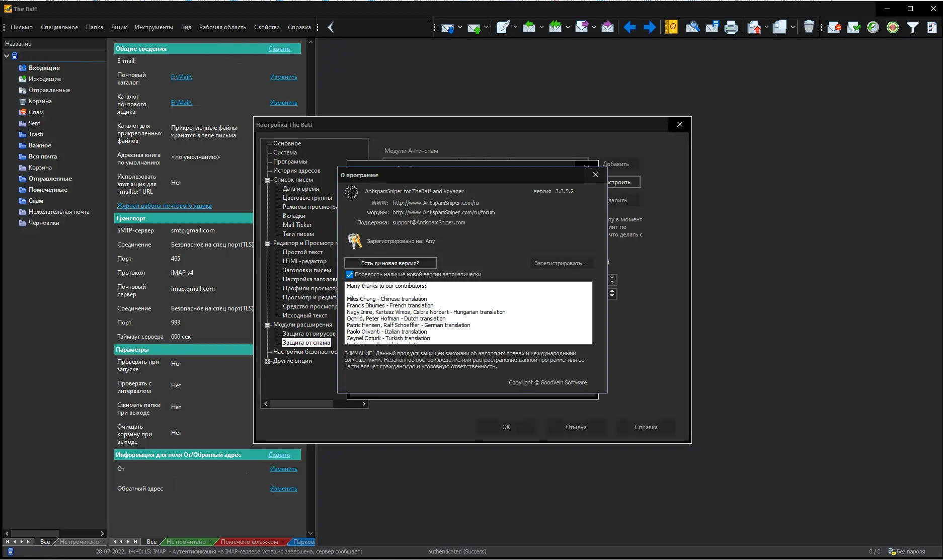Open the 'Специальное' menu
The height and width of the screenshot is (560, 943).
pos(59,27)
